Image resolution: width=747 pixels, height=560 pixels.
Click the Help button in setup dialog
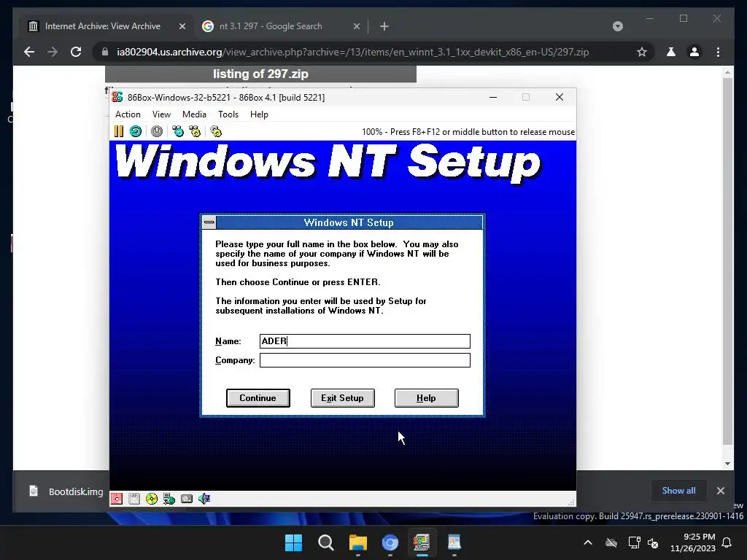pyautogui.click(x=426, y=398)
